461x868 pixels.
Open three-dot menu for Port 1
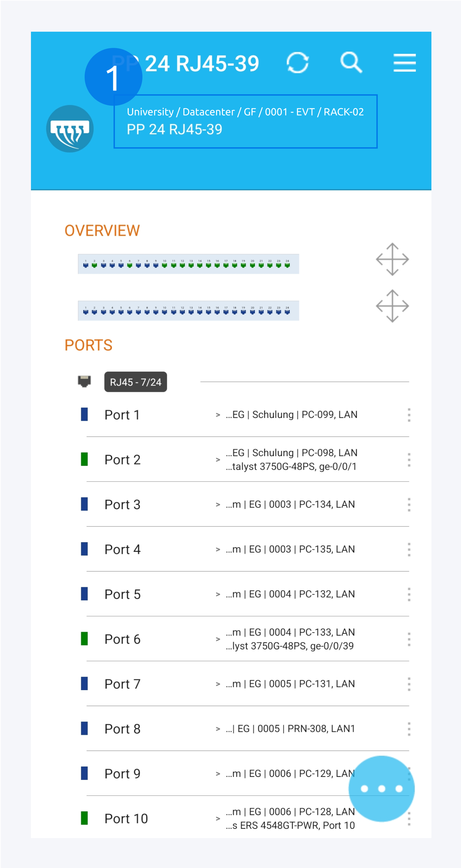tap(409, 415)
